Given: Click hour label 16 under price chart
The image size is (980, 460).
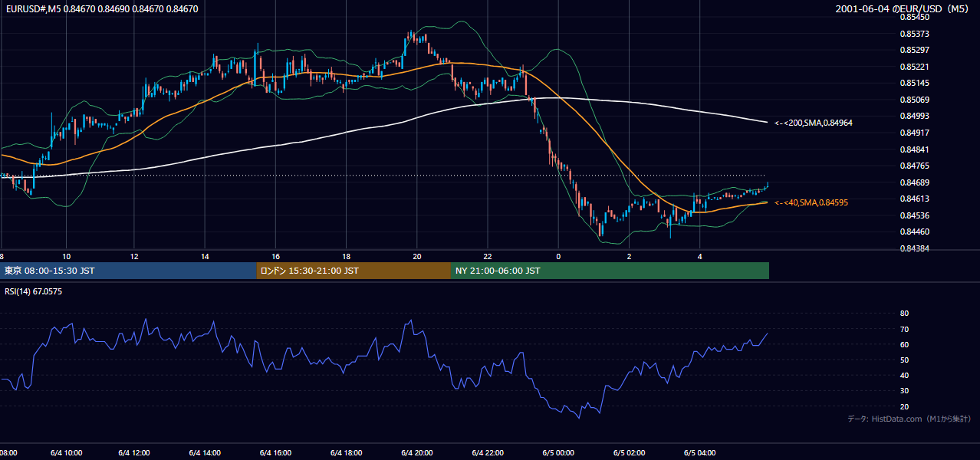Looking at the screenshot, I should (275, 256).
